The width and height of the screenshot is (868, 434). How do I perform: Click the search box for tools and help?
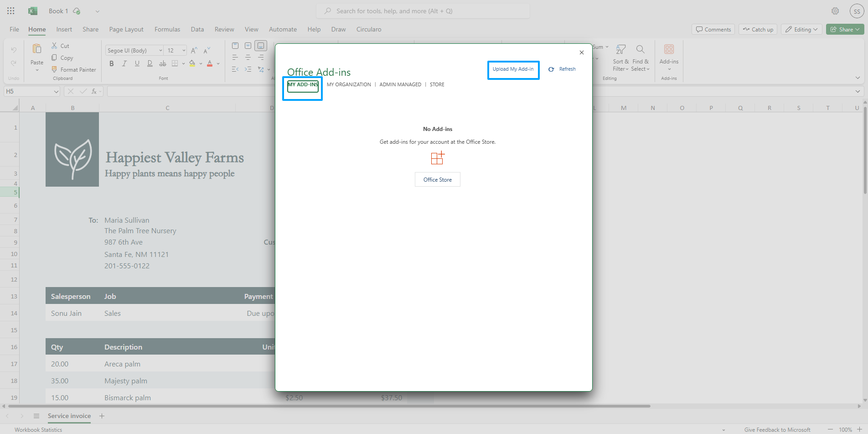(x=423, y=11)
